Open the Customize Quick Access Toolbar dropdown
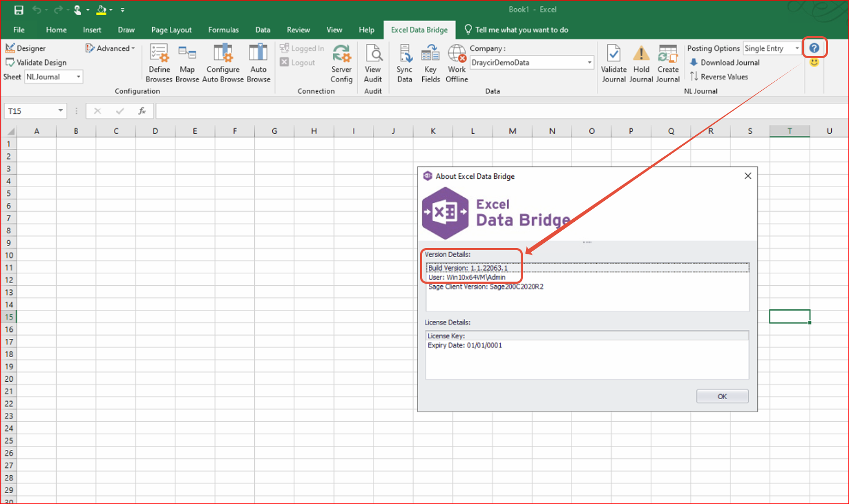 [123, 10]
